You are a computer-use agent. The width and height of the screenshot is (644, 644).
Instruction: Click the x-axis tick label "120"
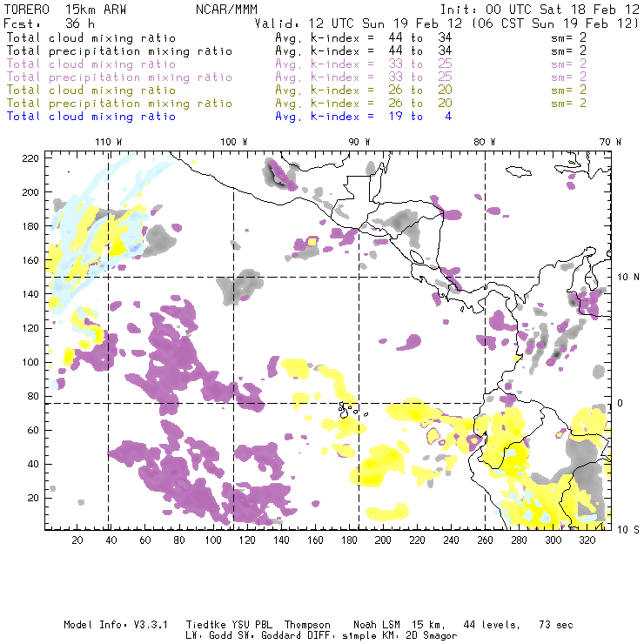click(x=247, y=540)
